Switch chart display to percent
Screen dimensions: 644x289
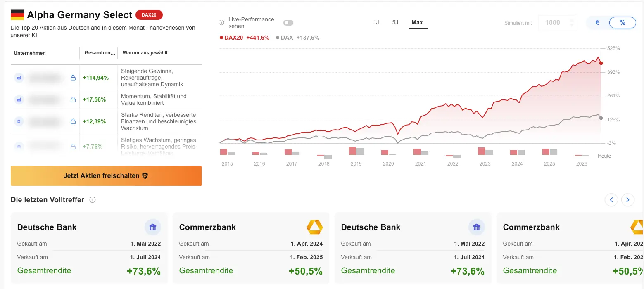click(623, 23)
